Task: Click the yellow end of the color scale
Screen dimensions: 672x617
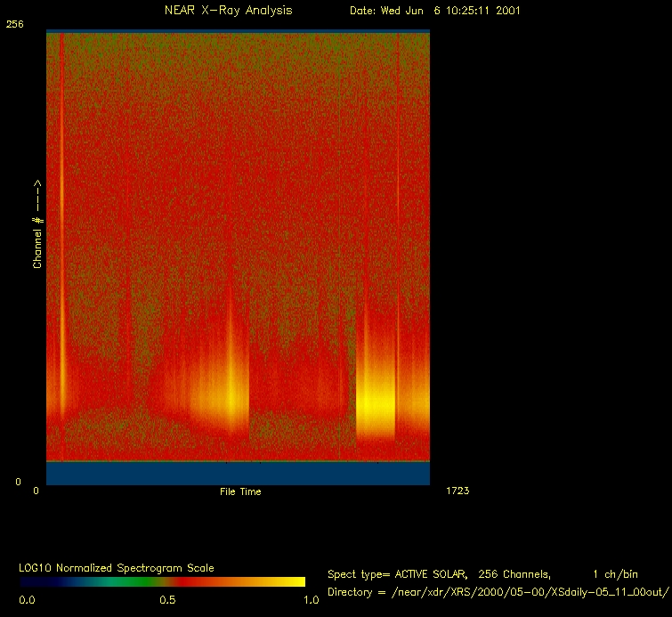Action: pos(294,581)
